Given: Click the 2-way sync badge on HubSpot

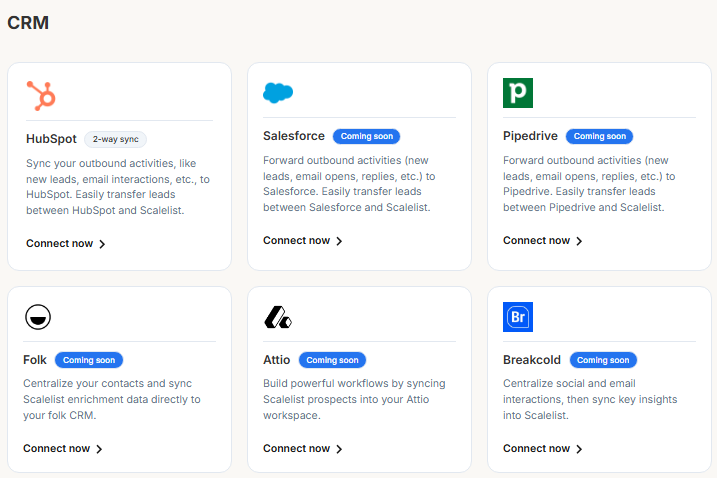Looking at the screenshot, I should coord(115,139).
